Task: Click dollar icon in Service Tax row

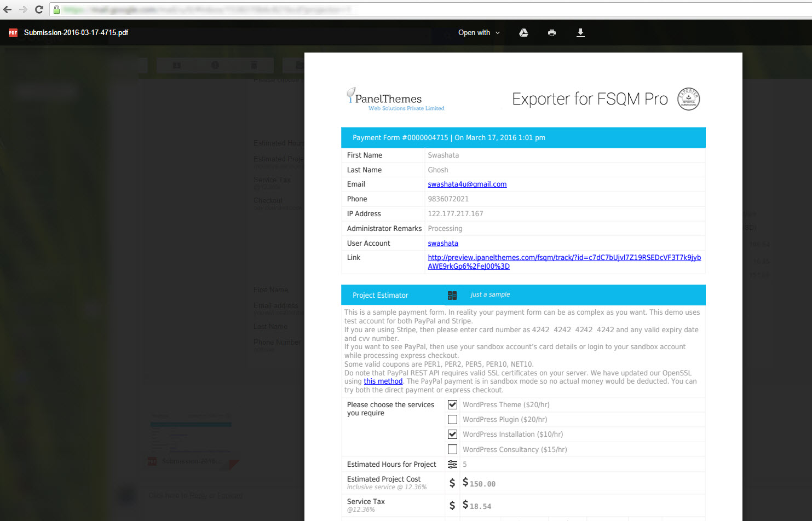Action: pos(452,505)
